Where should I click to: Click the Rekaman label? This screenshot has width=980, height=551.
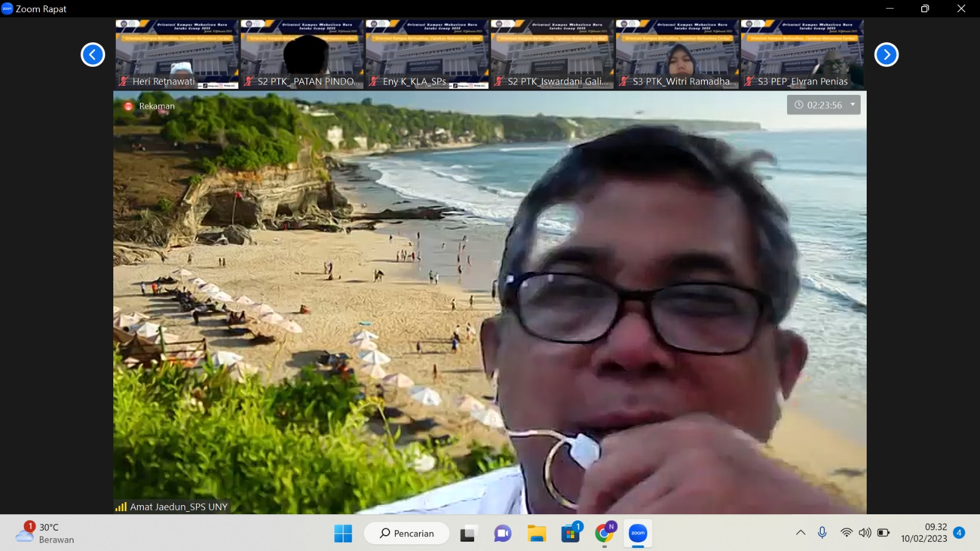click(157, 106)
